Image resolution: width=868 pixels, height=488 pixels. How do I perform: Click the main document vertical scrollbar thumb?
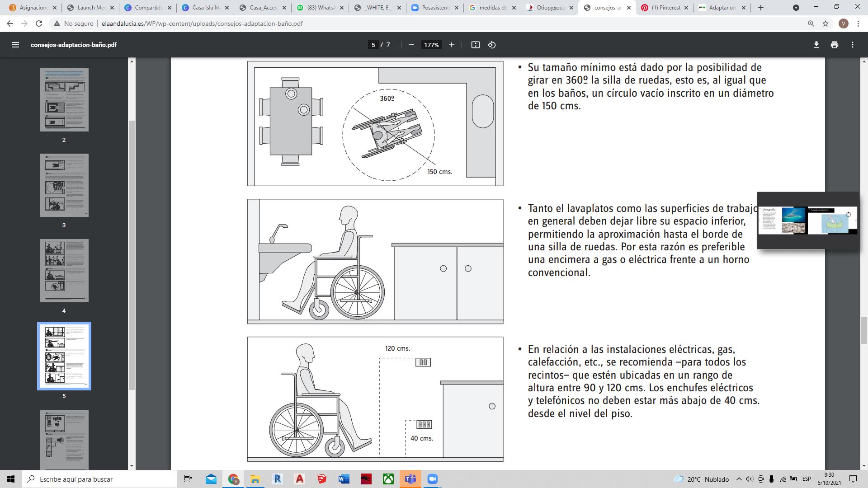pos(864,330)
